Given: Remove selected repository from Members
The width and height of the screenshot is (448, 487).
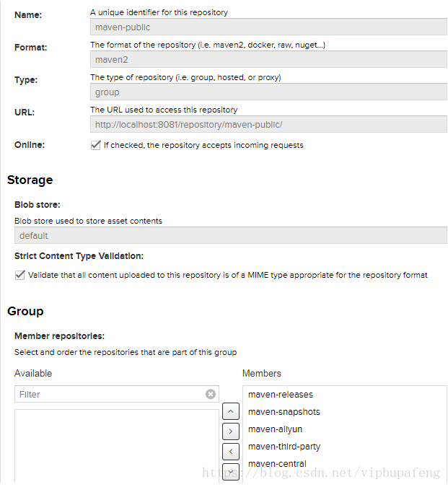Looking at the screenshot, I should pos(231,451).
